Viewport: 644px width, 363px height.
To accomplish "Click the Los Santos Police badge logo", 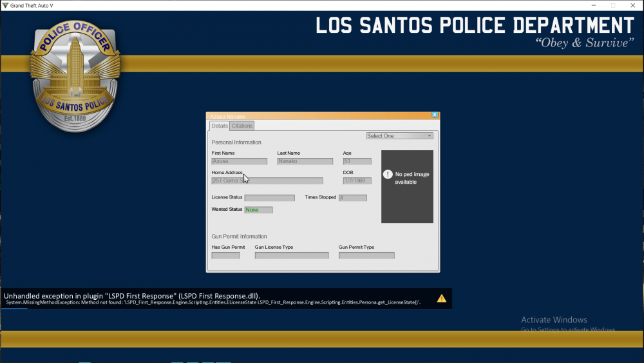I will click(75, 77).
